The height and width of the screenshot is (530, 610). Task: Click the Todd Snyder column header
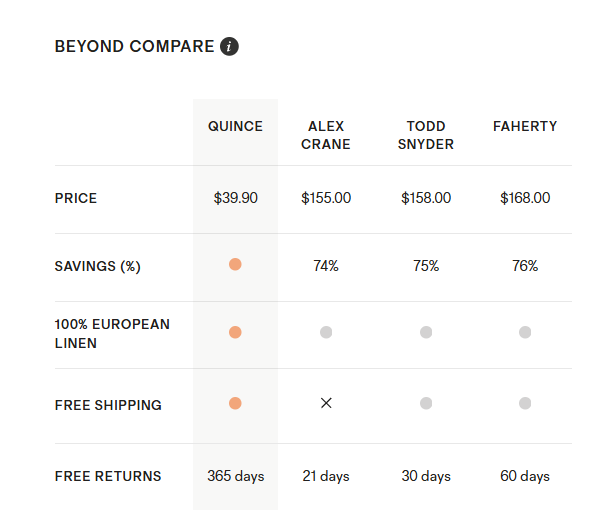[426, 135]
